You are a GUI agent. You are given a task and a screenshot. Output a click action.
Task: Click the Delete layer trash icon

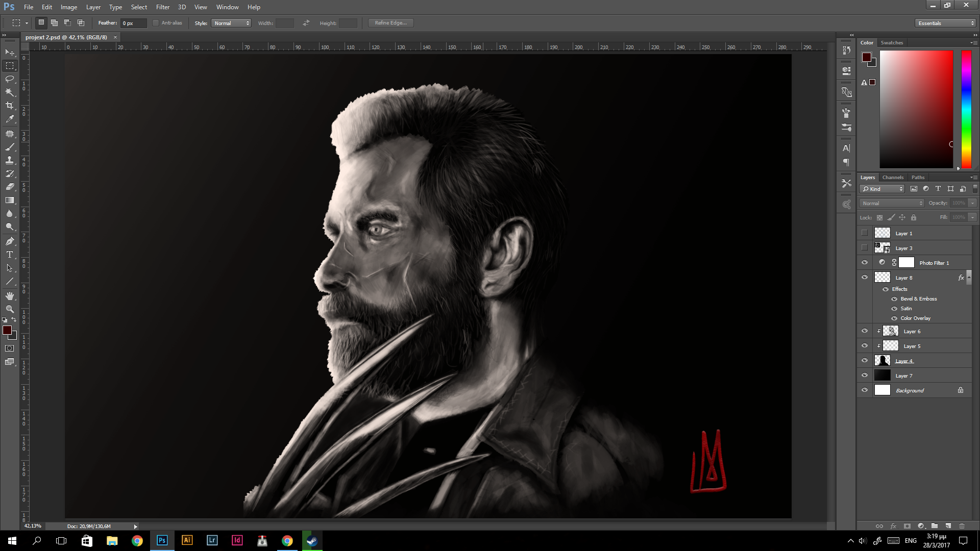[962, 526]
